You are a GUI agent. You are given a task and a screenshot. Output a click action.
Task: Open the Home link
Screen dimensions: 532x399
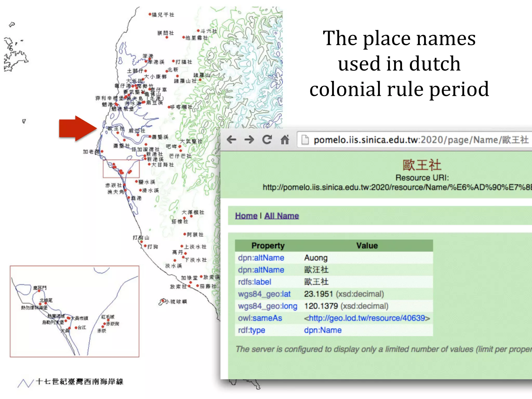pyautogui.click(x=246, y=216)
